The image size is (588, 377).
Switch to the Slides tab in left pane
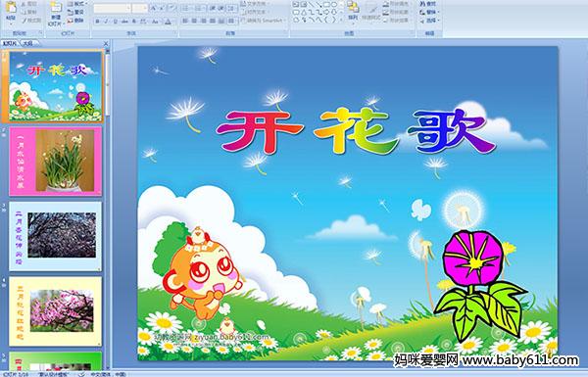[10, 43]
